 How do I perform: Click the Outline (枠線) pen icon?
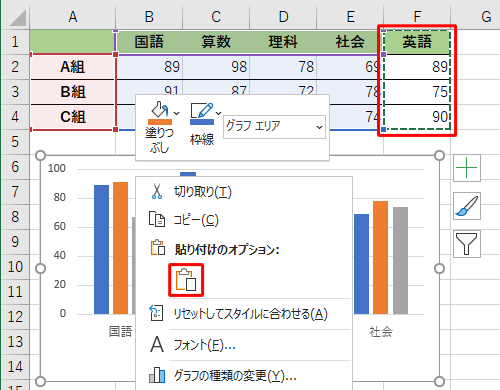(x=202, y=113)
